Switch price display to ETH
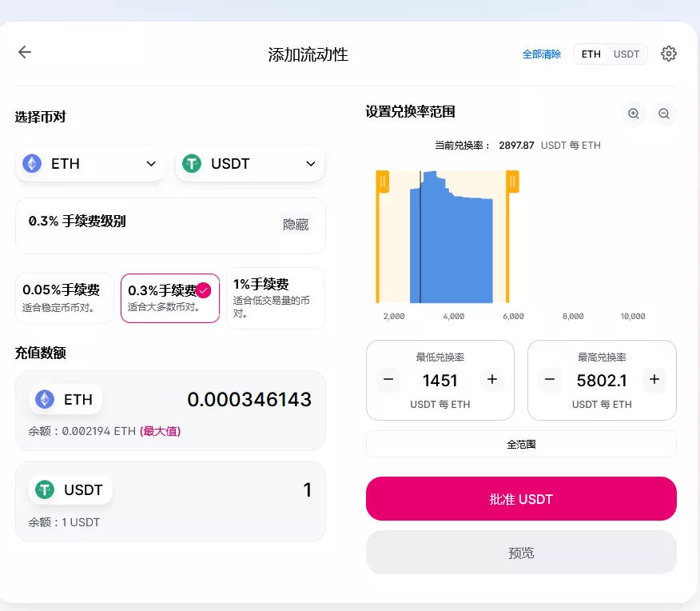The width and height of the screenshot is (700, 611). pyautogui.click(x=591, y=54)
